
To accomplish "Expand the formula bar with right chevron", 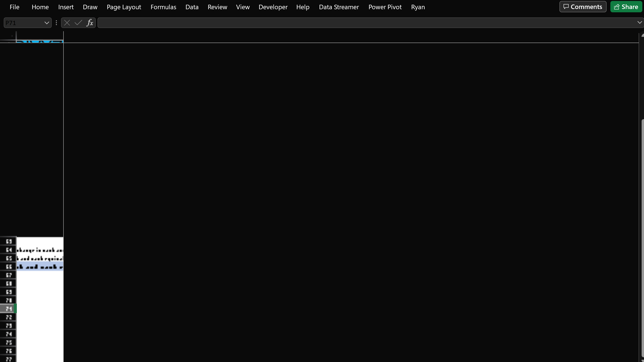I will (x=639, y=22).
